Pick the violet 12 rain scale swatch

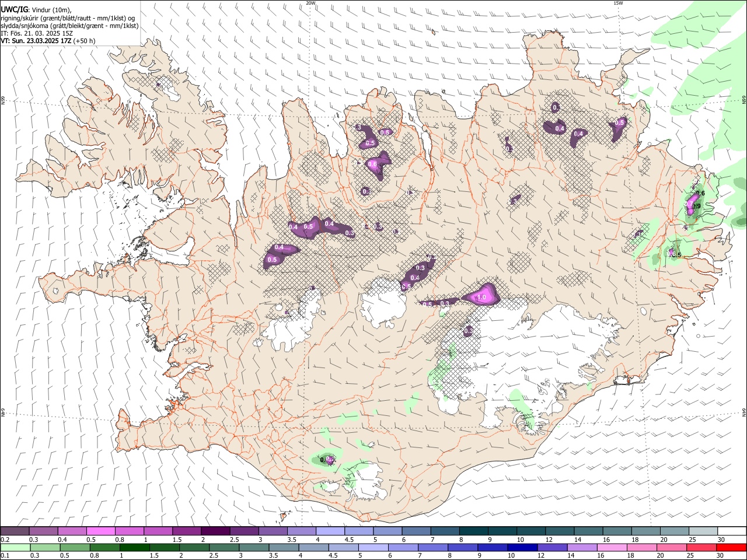pyautogui.click(x=552, y=548)
